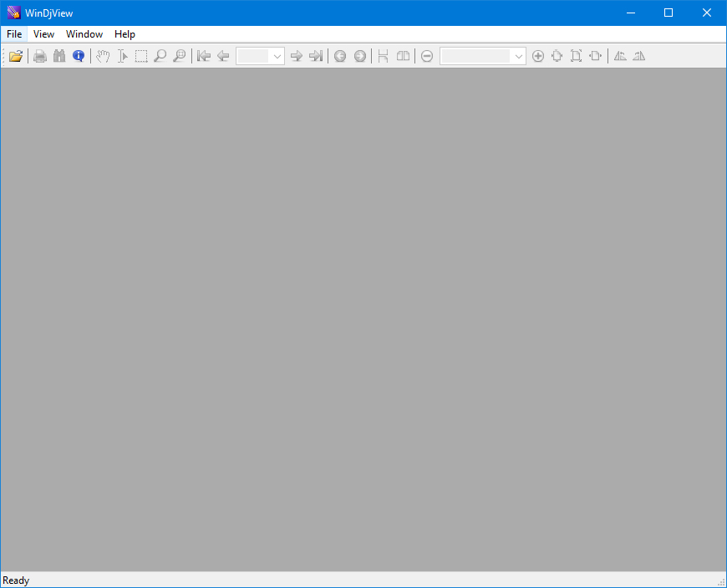Image resolution: width=727 pixels, height=588 pixels.
Task: Rotate page left with the toolbar icon
Action: point(620,56)
